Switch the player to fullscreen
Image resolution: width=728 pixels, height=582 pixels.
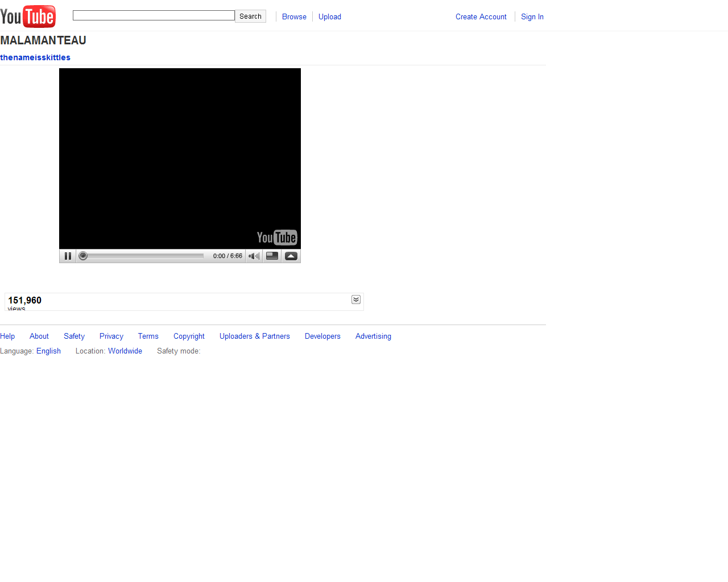(x=291, y=256)
